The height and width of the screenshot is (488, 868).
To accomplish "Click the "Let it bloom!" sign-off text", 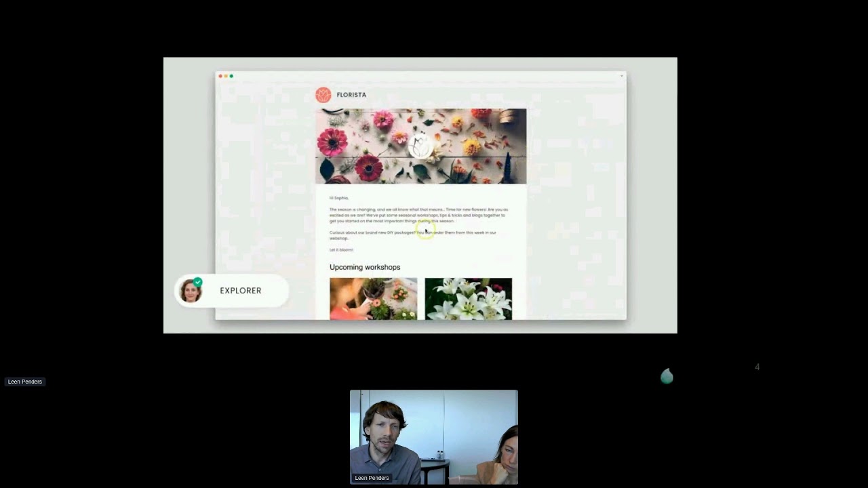I will [x=341, y=249].
